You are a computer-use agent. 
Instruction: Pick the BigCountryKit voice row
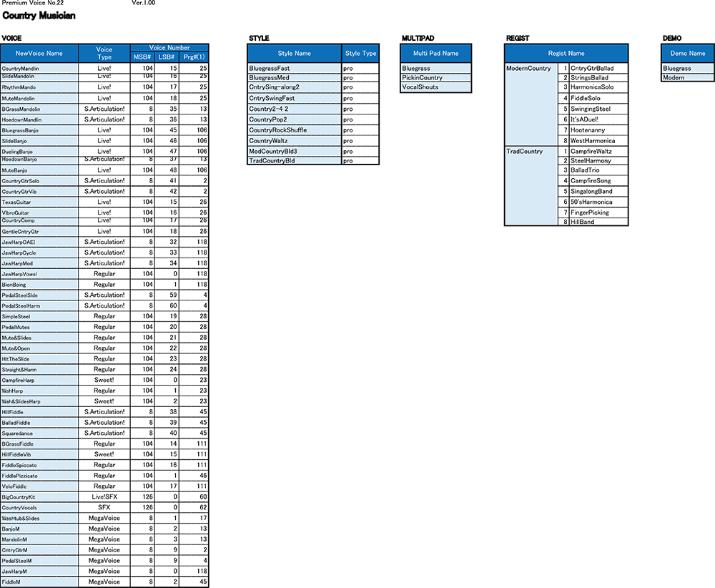(39, 497)
